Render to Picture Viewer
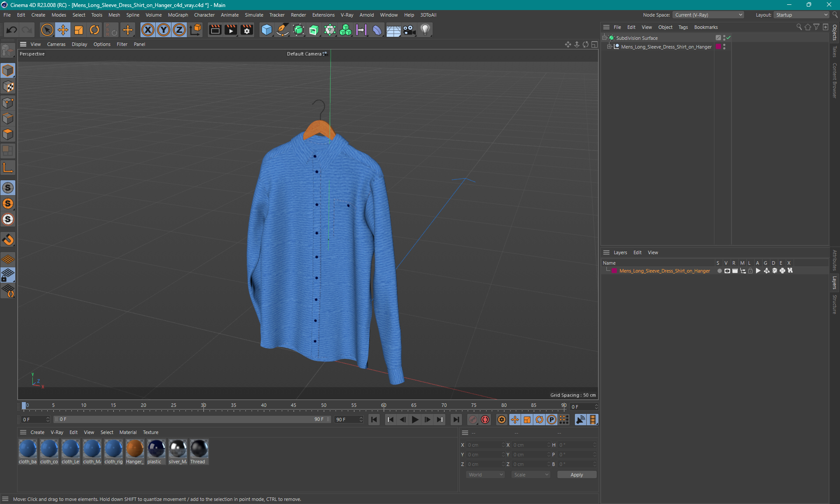The width and height of the screenshot is (840, 504). [231, 30]
